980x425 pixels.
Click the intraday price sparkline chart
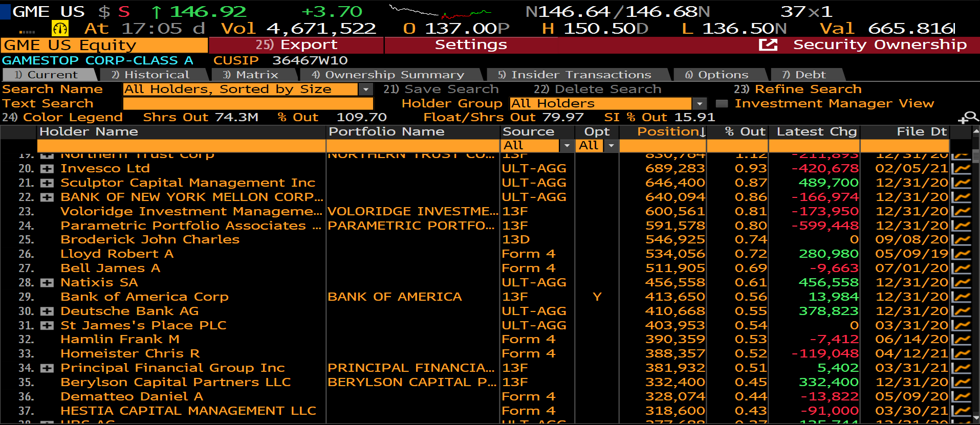point(440,12)
